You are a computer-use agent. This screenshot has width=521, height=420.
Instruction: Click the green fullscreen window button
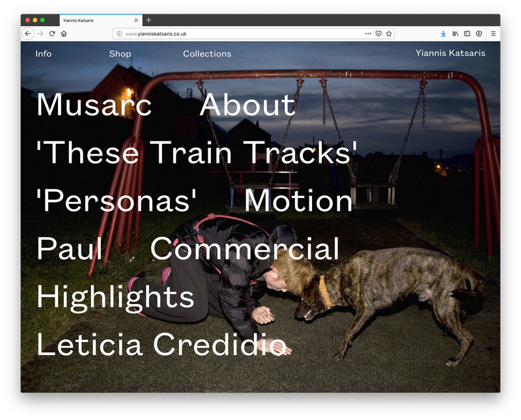click(42, 20)
